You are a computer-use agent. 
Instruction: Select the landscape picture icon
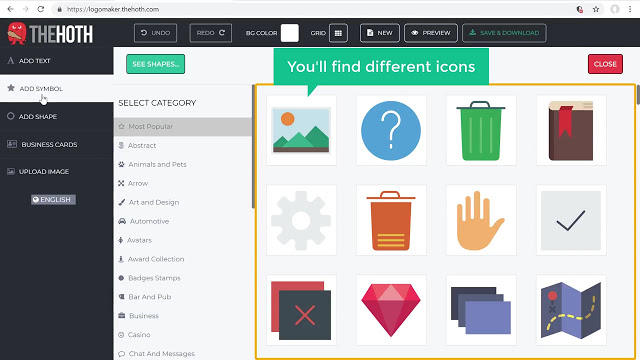pos(301,131)
